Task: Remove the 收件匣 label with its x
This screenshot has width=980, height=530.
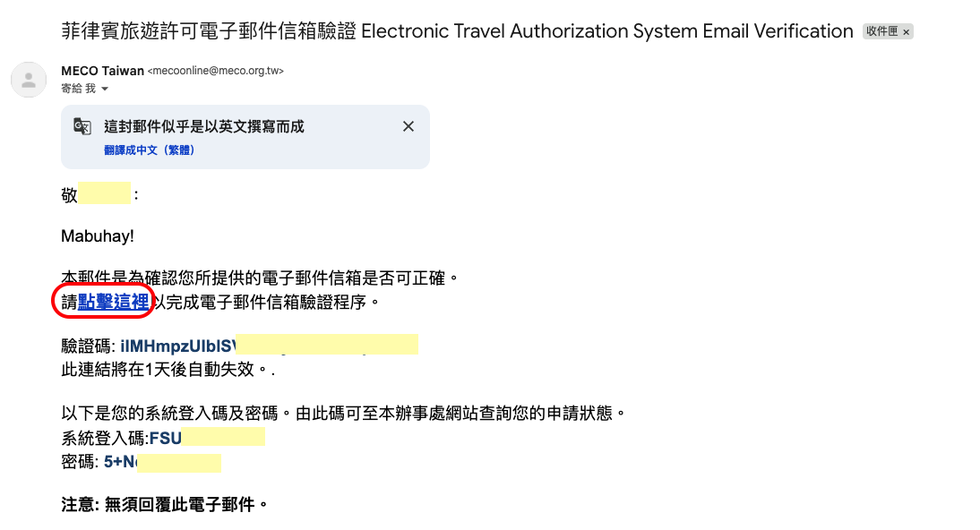Action: (x=907, y=32)
